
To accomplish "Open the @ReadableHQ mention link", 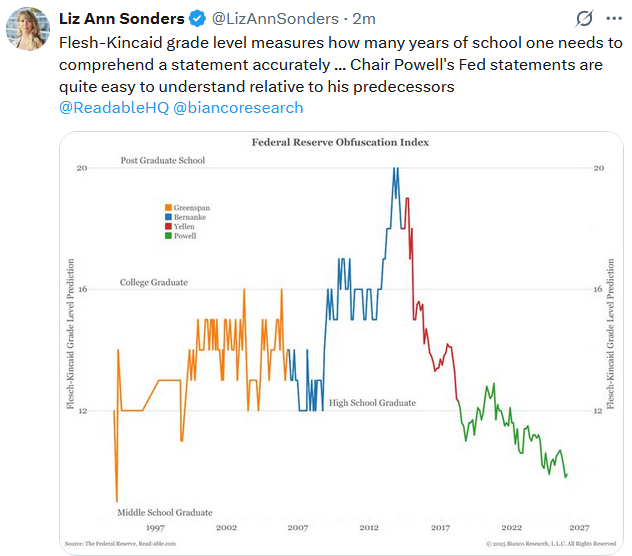I will point(114,108).
